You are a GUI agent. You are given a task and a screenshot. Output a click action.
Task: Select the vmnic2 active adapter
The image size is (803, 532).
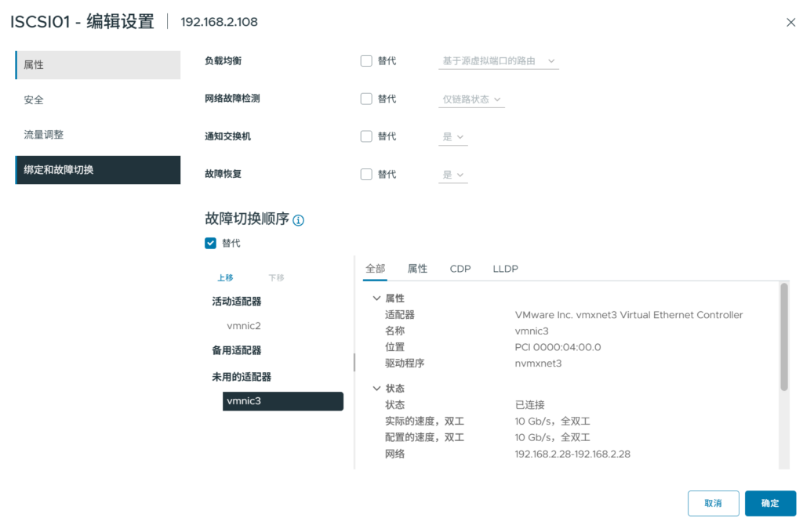point(243,326)
